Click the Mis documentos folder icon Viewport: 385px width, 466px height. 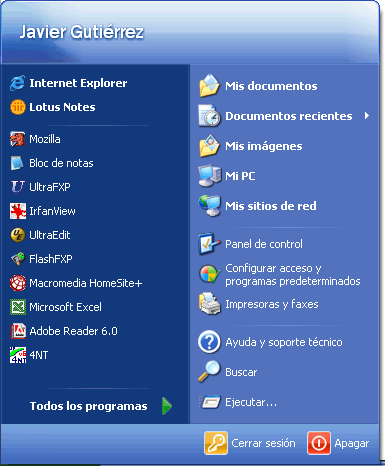(209, 86)
